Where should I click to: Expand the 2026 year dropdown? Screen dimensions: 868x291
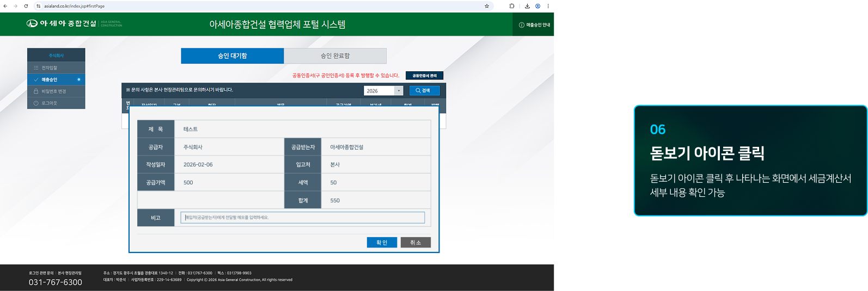(x=383, y=91)
